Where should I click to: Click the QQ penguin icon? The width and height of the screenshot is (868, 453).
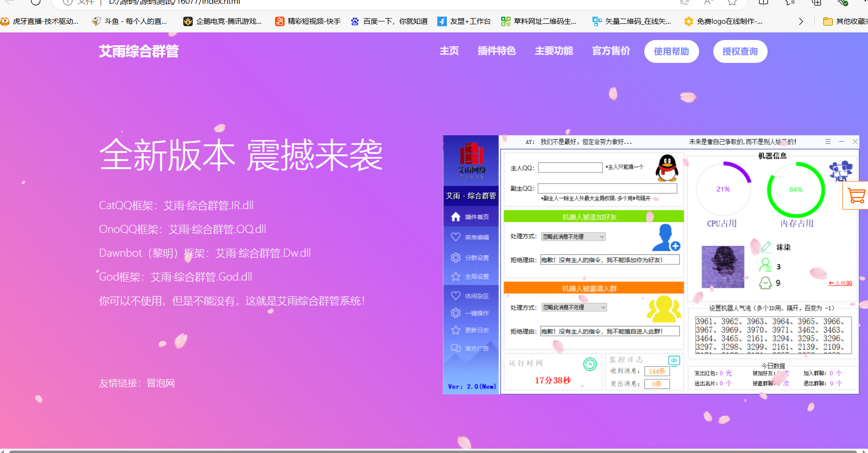click(x=667, y=168)
